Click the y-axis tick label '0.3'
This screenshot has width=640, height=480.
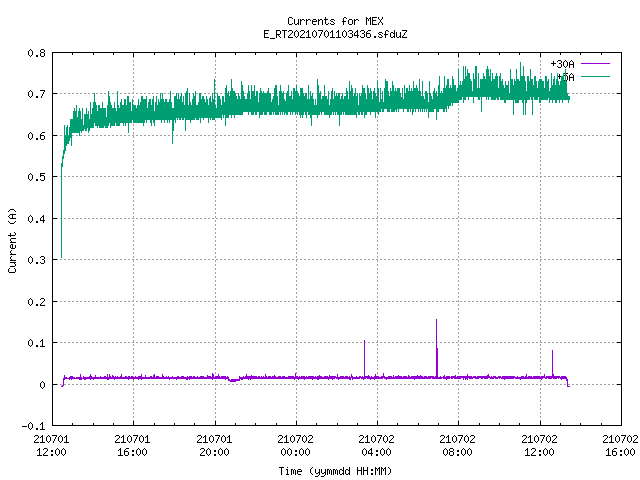tap(36, 260)
